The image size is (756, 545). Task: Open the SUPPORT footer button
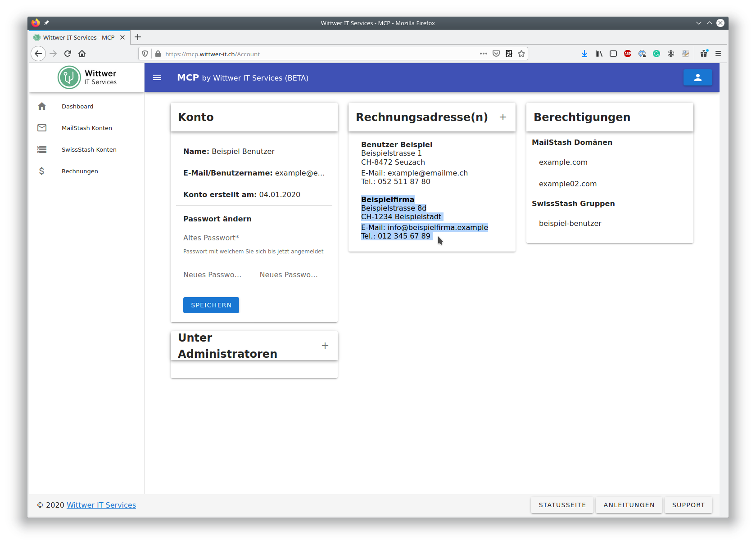(x=688, y=505)
